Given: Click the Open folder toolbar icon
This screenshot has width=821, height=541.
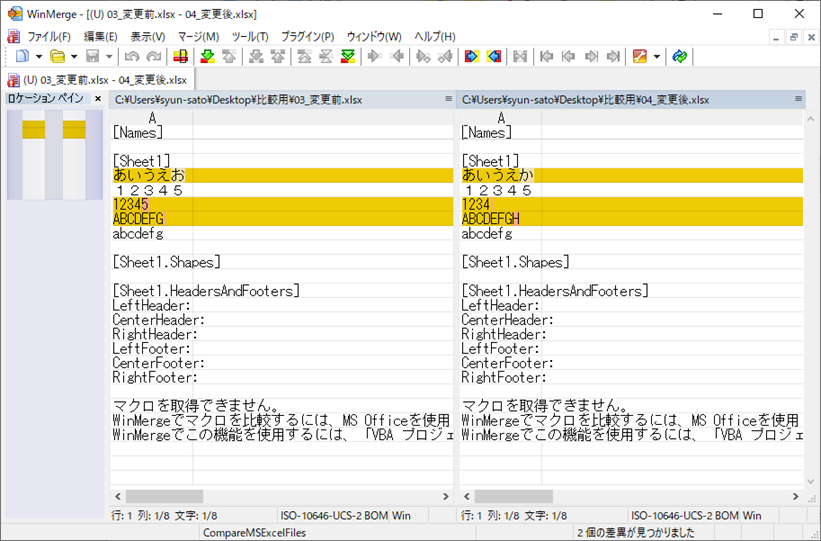Looking at the screenshot, I should (x=58, y=56).
